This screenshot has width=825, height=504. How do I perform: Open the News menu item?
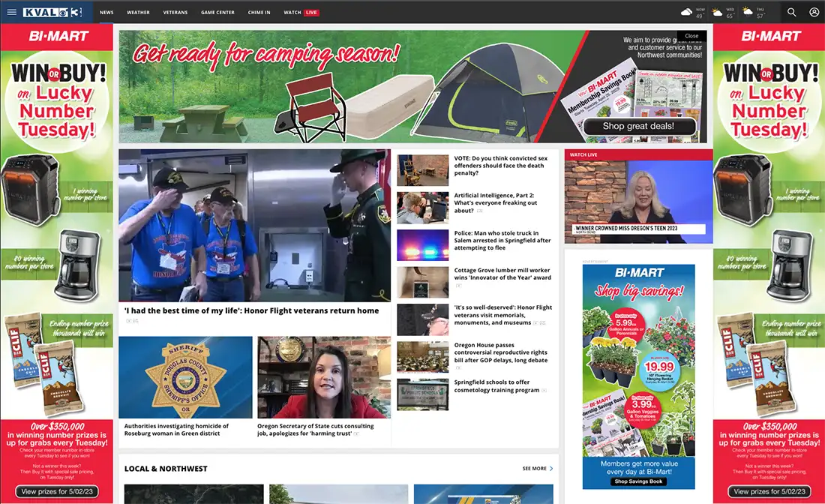[106, 12]
